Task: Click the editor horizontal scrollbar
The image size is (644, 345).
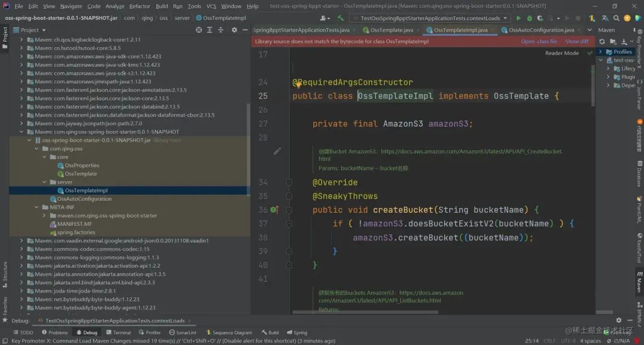Action: click(365, 312)
